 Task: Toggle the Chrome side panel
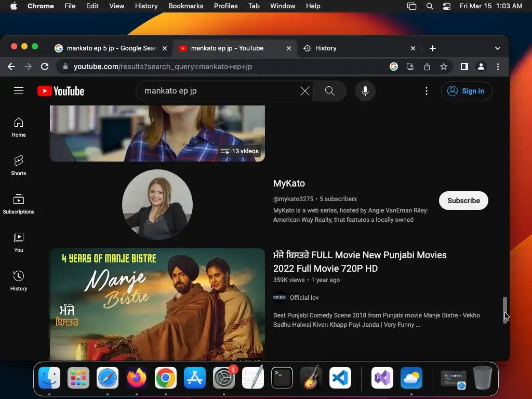tap(464, 66)
